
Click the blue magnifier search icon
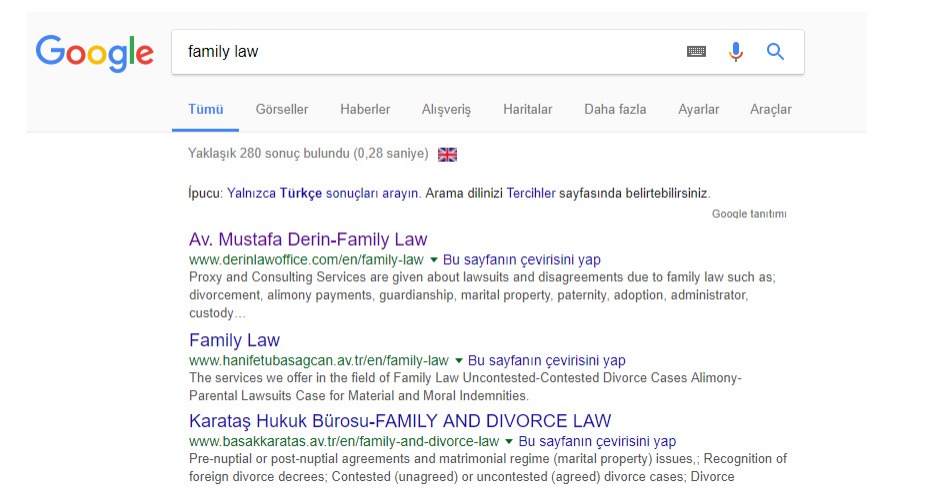pyautogui.click(x=775, y=52)
